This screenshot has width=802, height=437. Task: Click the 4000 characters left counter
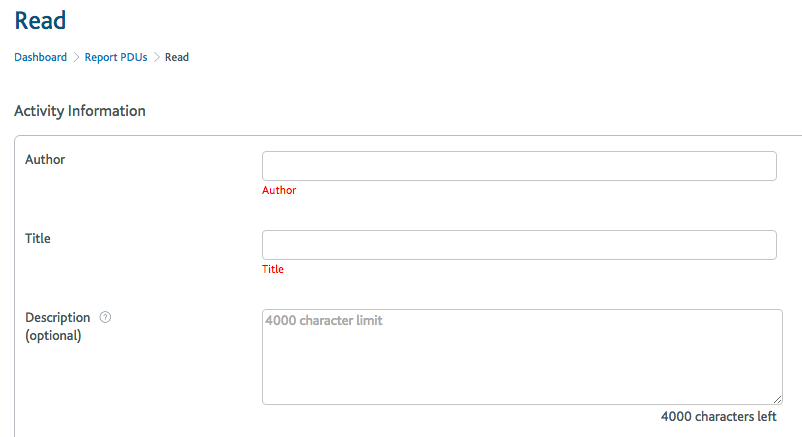point(718,417)
